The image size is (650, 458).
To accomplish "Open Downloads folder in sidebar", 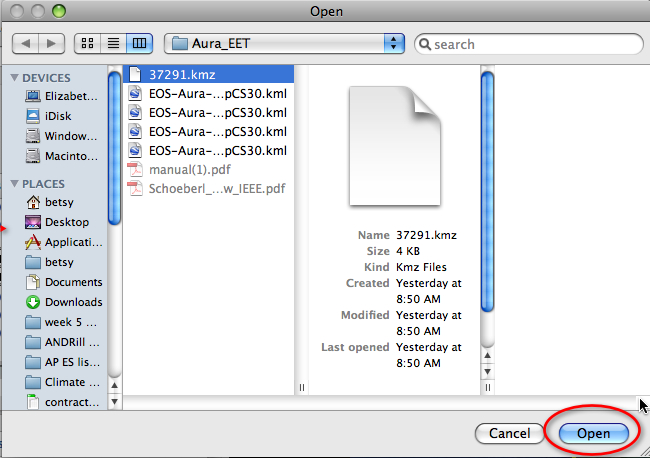I will [x=73, y=302].
